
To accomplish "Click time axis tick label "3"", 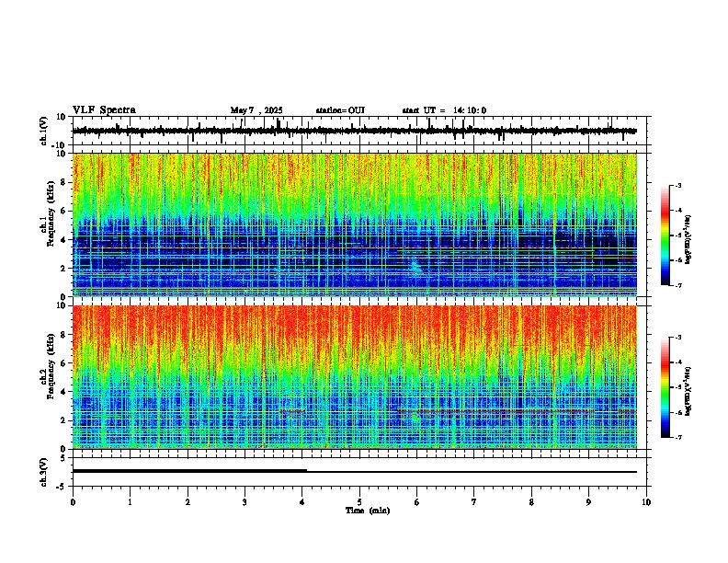I will click(x=245, y=502).
